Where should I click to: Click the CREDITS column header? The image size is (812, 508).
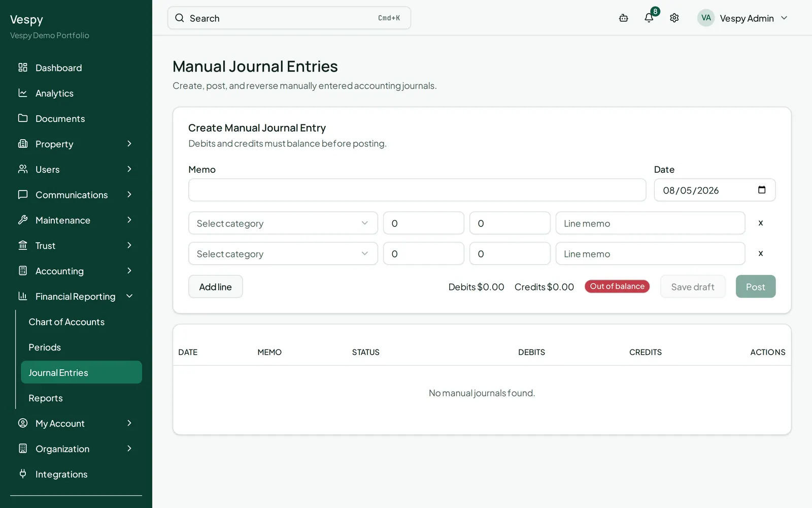click(646, 352)
